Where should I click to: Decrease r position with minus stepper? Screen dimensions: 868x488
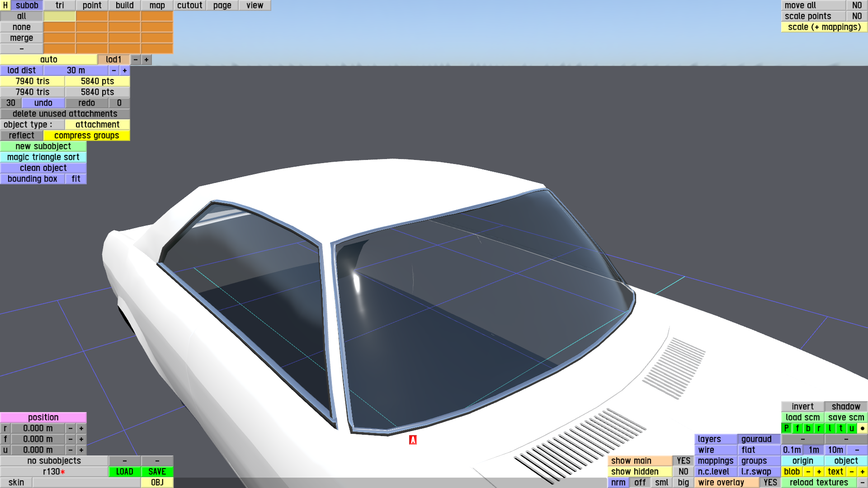71,428
